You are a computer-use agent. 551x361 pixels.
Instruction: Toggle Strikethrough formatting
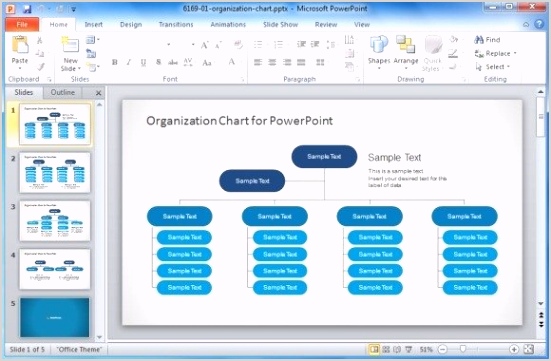pyautogui.click(x=173, y=63)
